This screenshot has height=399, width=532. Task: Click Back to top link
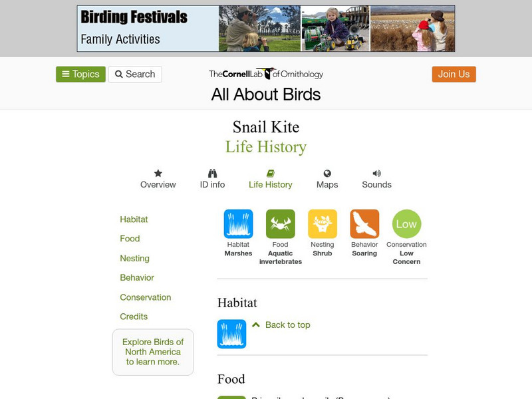(287, 325)
